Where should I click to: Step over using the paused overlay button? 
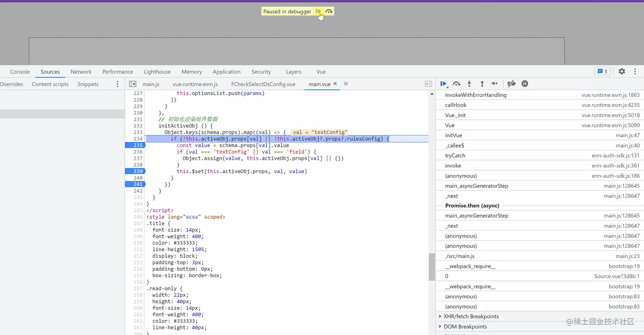(x=329, y=11)
